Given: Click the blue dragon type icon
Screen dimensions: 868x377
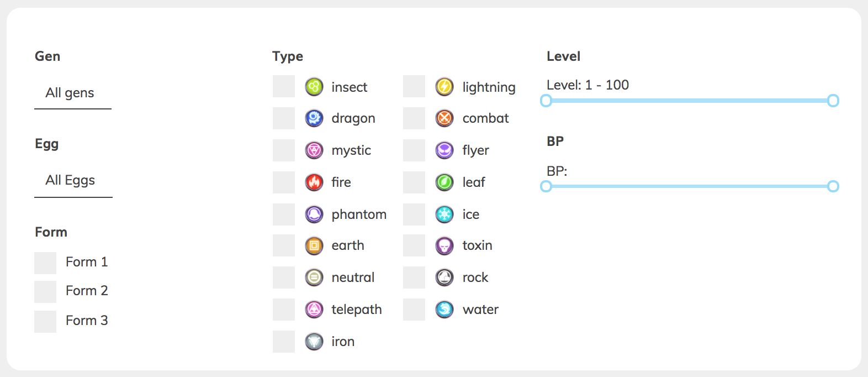Looking at the screenshot, I should pos(314,118).
